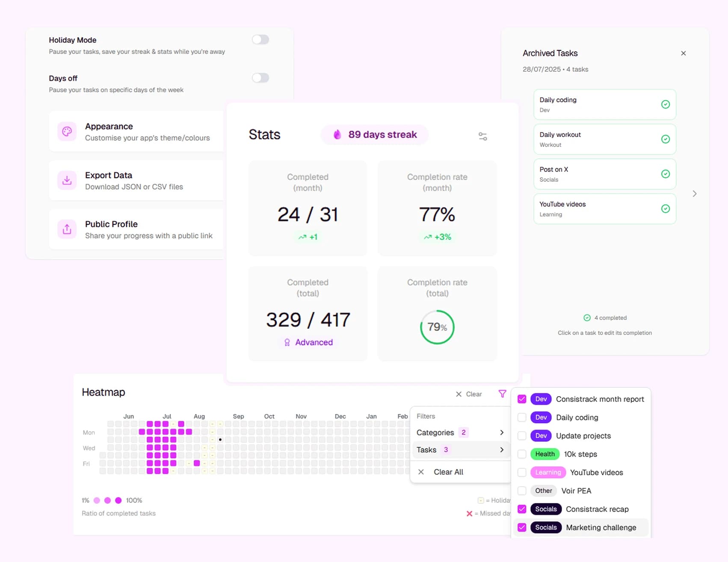Enable Holiday Mode
Viewport: 728px width, 562px height.
point(260,39)
